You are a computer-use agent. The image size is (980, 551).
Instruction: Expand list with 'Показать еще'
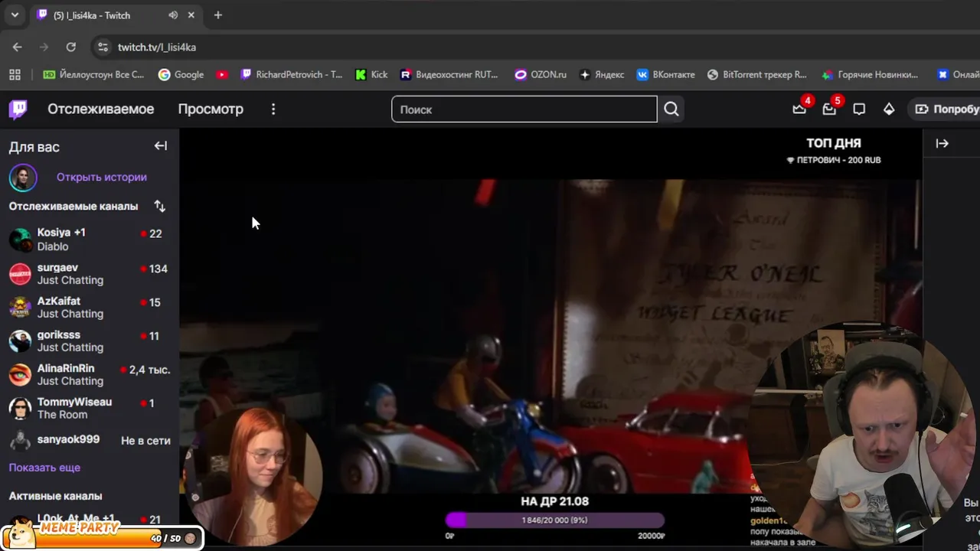[44, 467]
